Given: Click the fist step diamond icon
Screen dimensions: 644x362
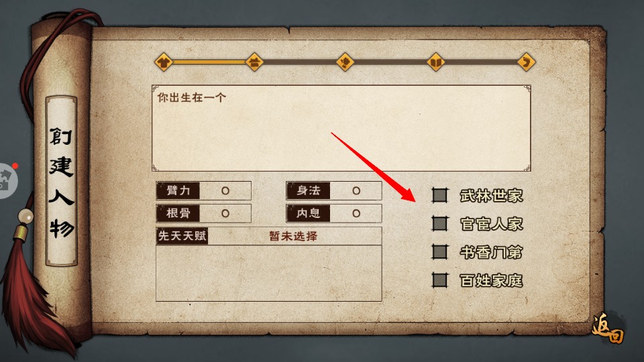Looking at the screenshot, I should click(x=345, y=62).
